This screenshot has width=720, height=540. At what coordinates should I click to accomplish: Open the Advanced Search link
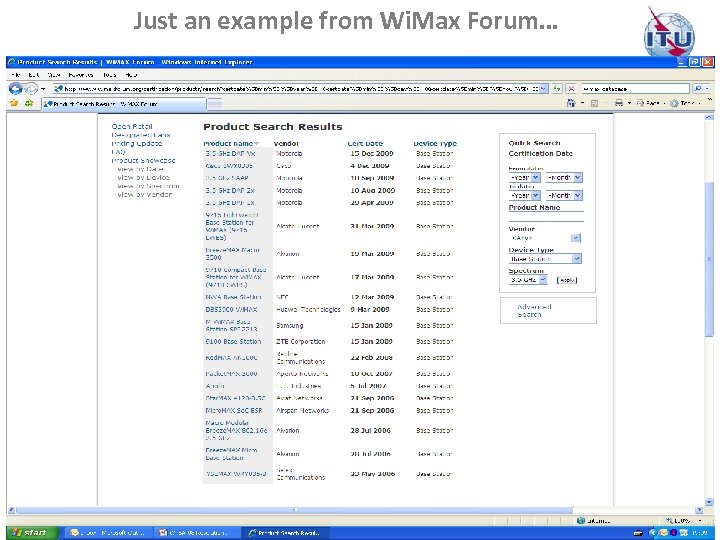coord(534,310)
